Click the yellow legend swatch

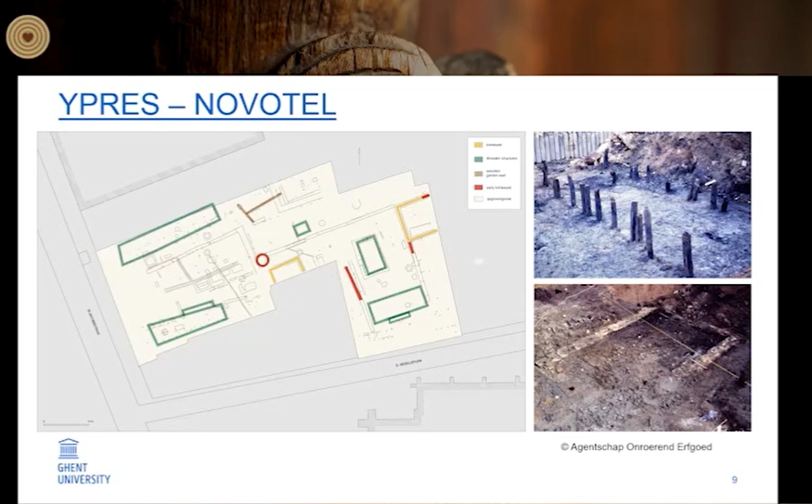pos(479,145)
